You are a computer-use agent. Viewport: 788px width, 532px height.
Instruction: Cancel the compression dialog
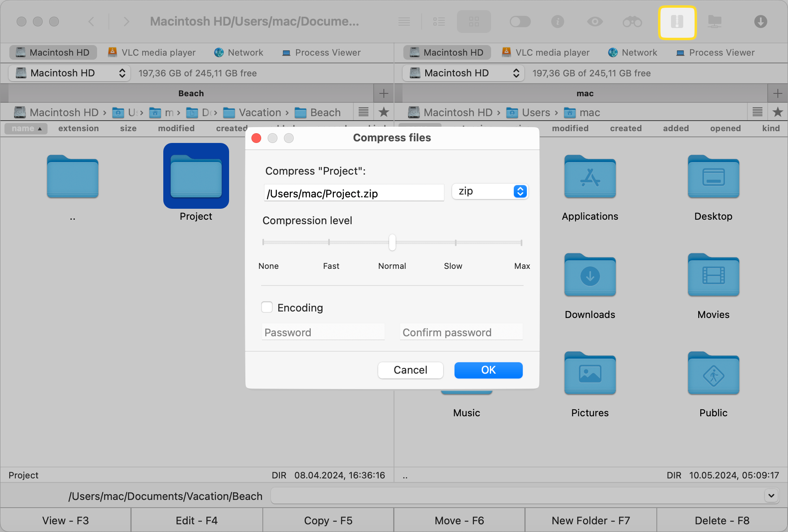[410, 370]
